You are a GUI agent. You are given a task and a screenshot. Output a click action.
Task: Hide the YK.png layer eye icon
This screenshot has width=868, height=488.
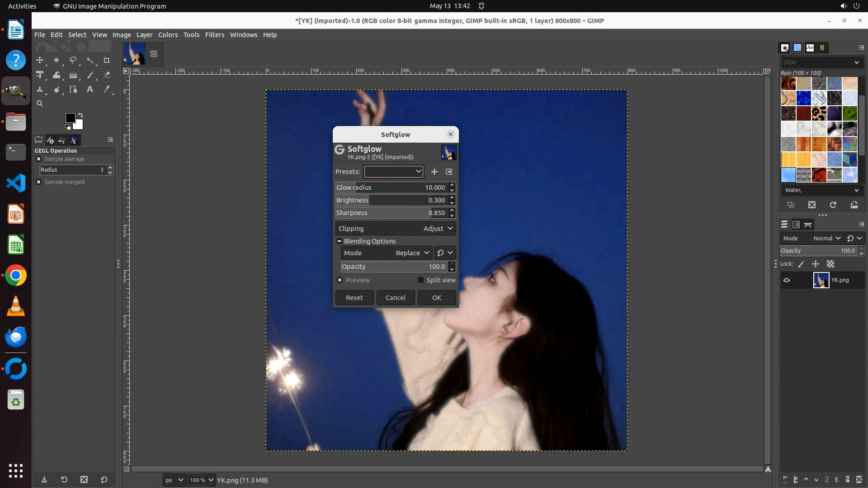[787, 280]
